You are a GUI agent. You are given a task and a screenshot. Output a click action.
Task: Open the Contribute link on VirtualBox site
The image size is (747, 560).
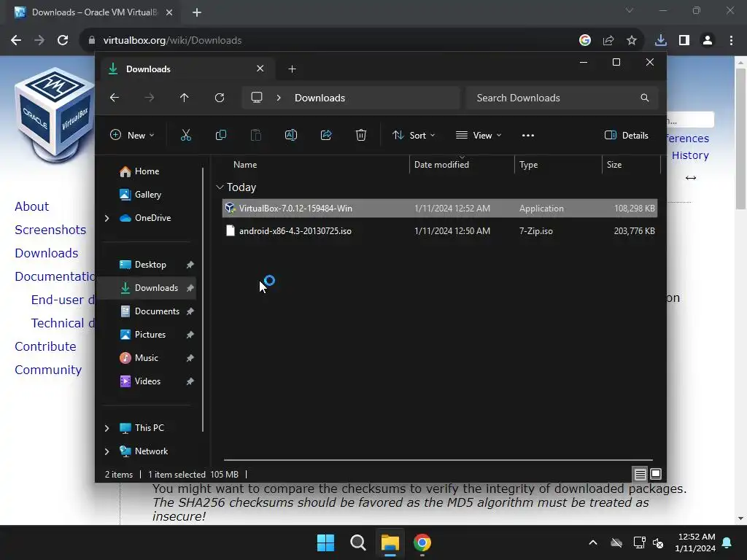[x=45, y=346]
